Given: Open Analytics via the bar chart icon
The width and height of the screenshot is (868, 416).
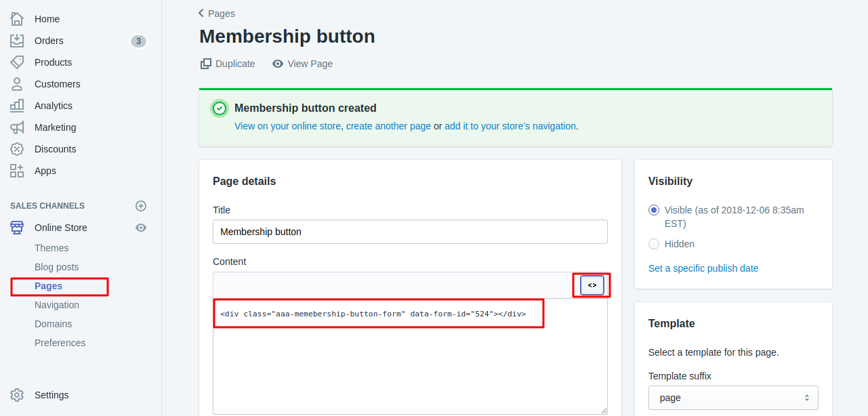Looking at the screenshot, I should point(17,106).
